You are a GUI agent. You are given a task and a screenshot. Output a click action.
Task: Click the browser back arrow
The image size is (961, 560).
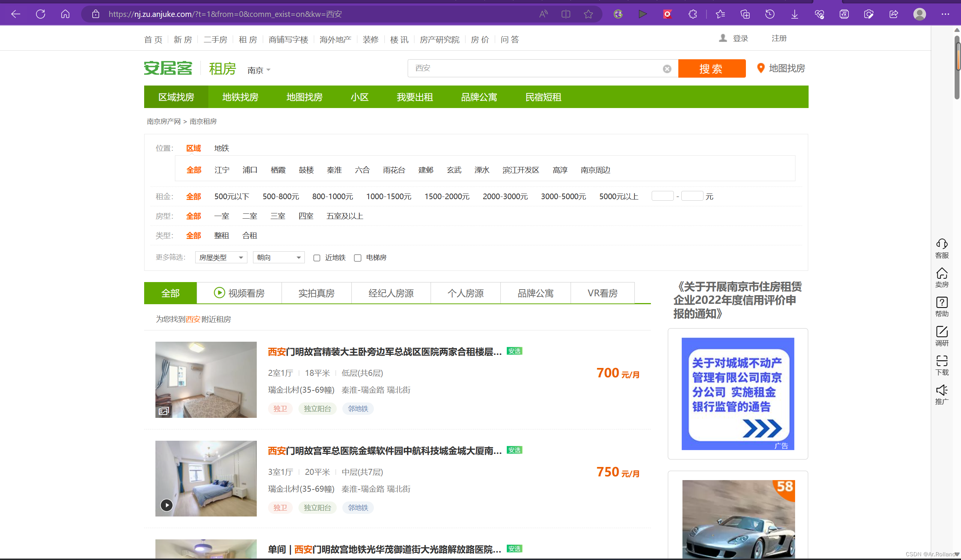(x=16, y=14)
